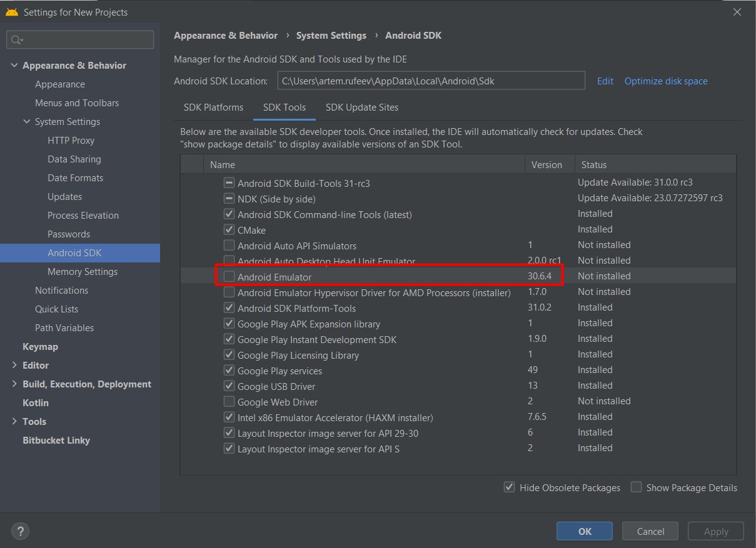Check Google Web Driver
The width and height of the screenshot is (756, 548).
coord(229,402)
